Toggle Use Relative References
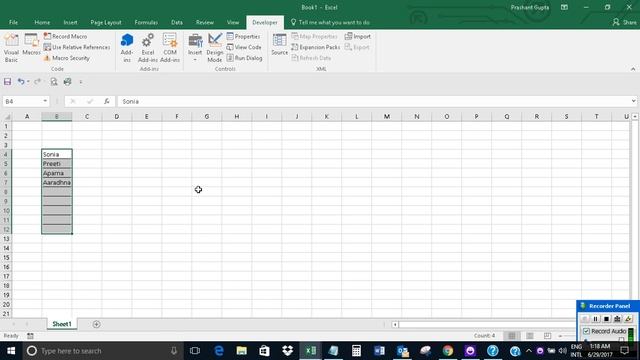This screenshot has width=640, height=360. point(77,47)
